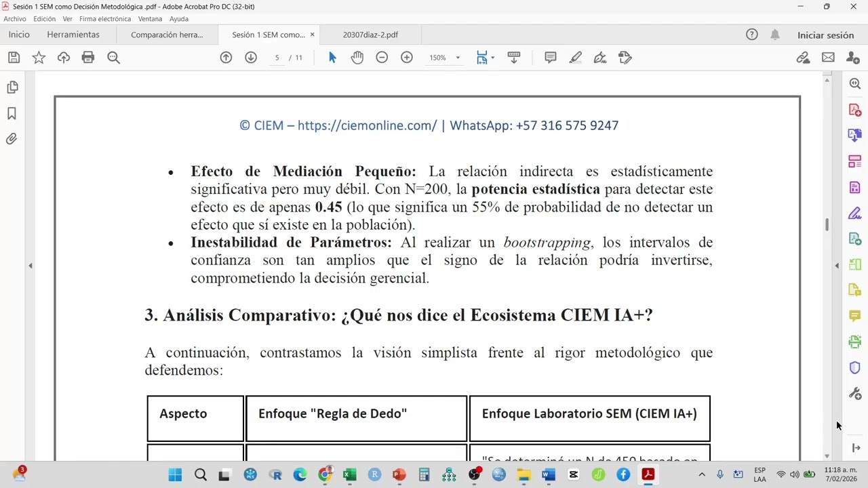Open the Bookmarks panel icon
Screen dimensions: 868x488
[x=12, y=113]
